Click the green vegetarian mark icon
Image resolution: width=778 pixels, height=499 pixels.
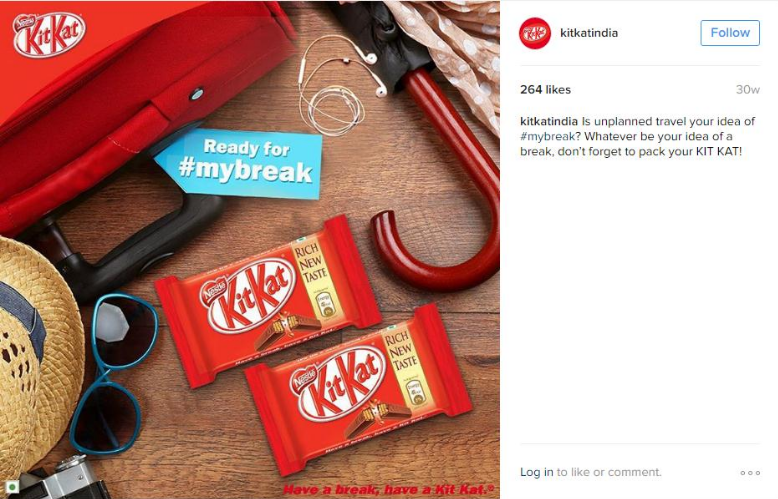[11, 487]
